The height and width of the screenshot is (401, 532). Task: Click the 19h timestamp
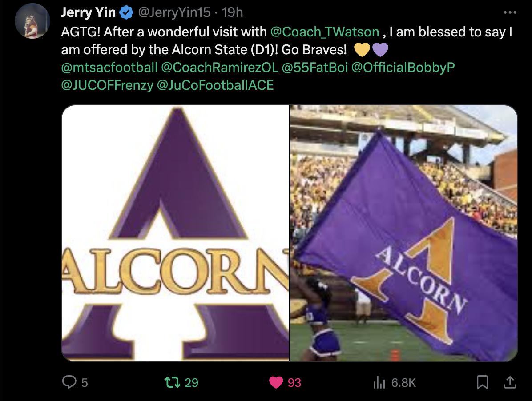click(x=232, y=12)
